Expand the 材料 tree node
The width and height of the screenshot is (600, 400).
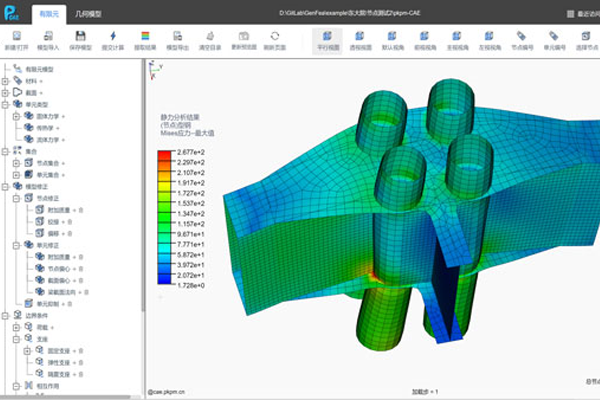click(x=6, y=82)
